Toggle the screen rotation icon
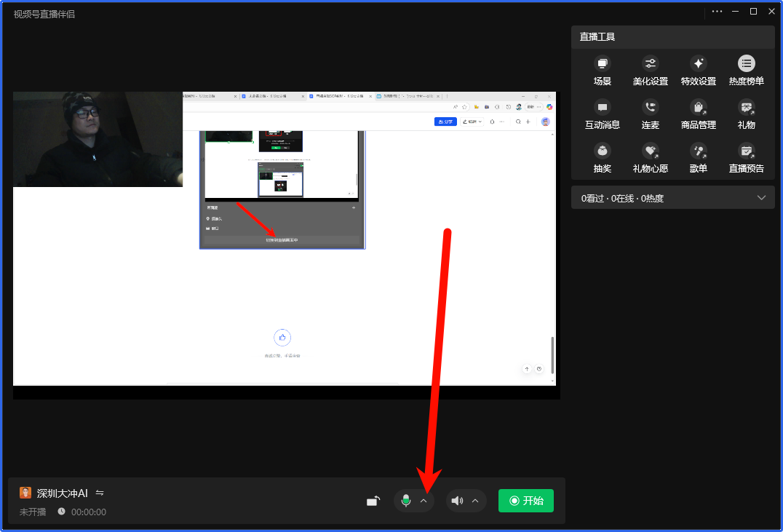 373,501
